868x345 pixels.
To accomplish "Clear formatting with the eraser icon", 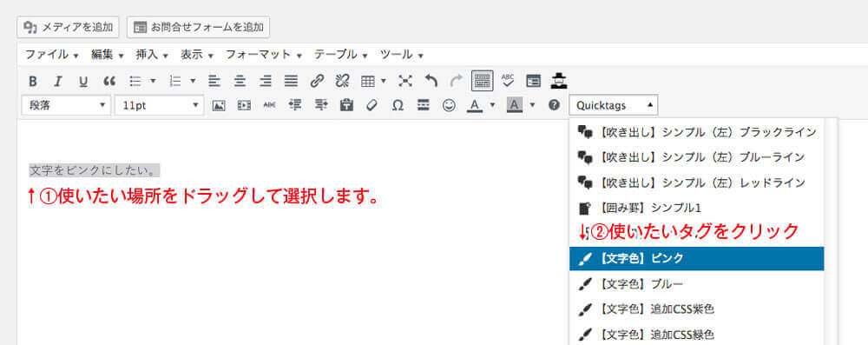I will [x=372, y=105].
